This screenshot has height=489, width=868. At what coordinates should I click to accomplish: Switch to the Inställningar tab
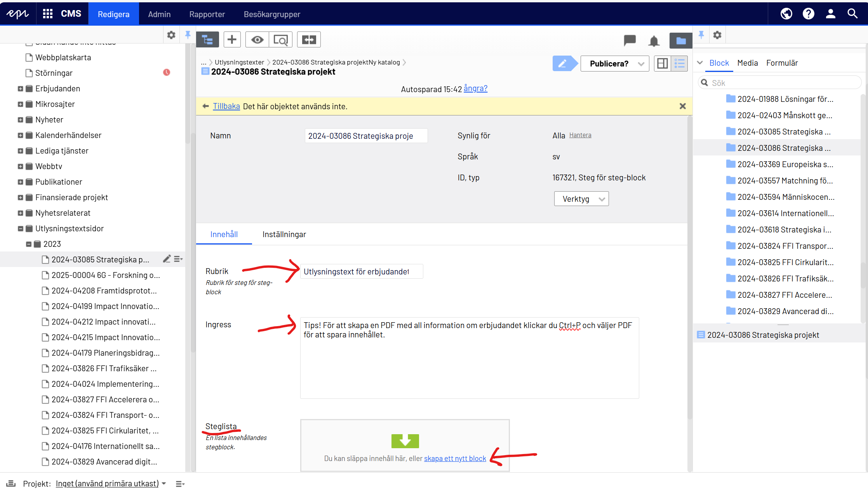pyautogui.click(x=284, y=234)
